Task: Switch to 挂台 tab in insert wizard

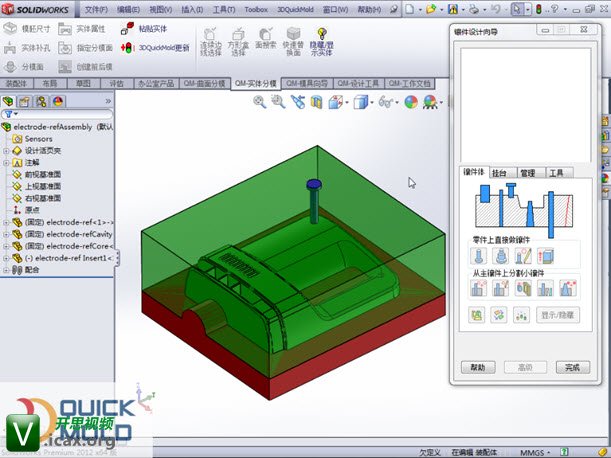Action: [x=502, y=173]
